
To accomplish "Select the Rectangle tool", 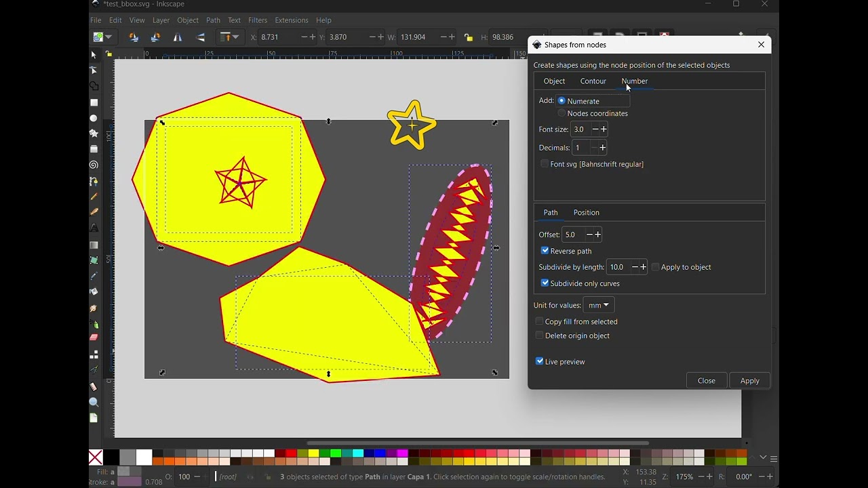I will [94, 102].
